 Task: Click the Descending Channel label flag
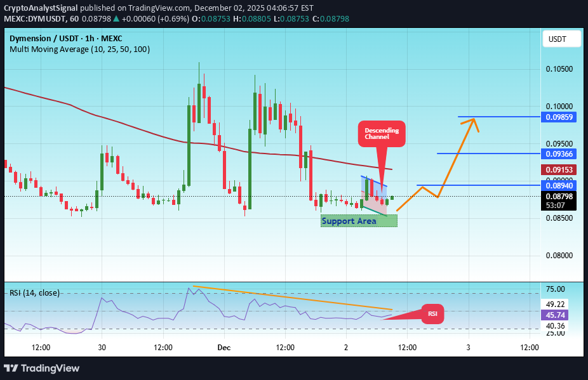tap(381, 133)
